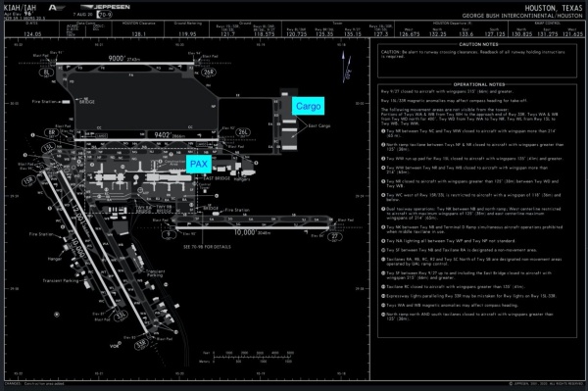Click the 33L runway marker
Screen dimensions: 588x391
121,316
